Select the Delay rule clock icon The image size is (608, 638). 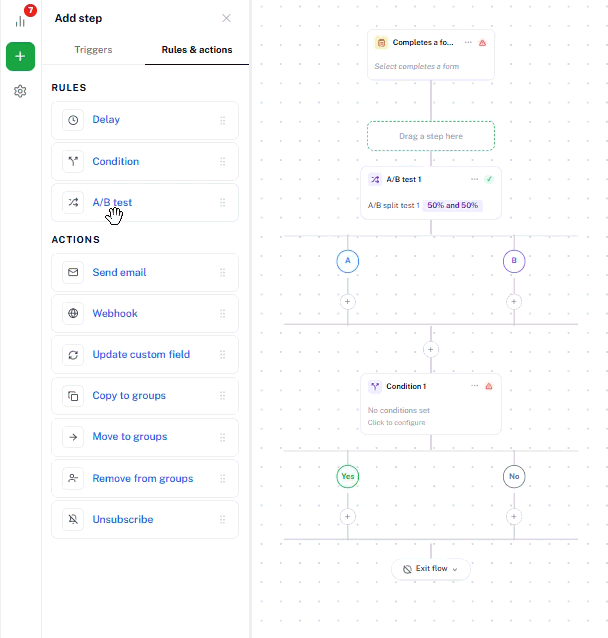[x=73, y=120]
